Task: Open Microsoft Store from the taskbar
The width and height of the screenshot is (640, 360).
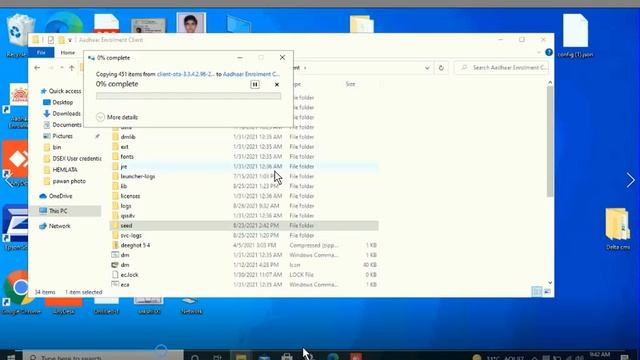Action: (x=287, y=356)
